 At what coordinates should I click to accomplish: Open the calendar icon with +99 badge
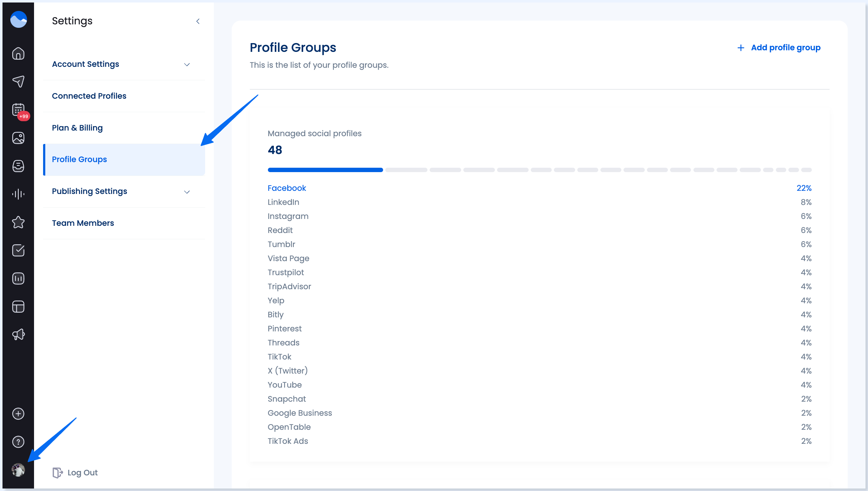(x=18, y=110)
